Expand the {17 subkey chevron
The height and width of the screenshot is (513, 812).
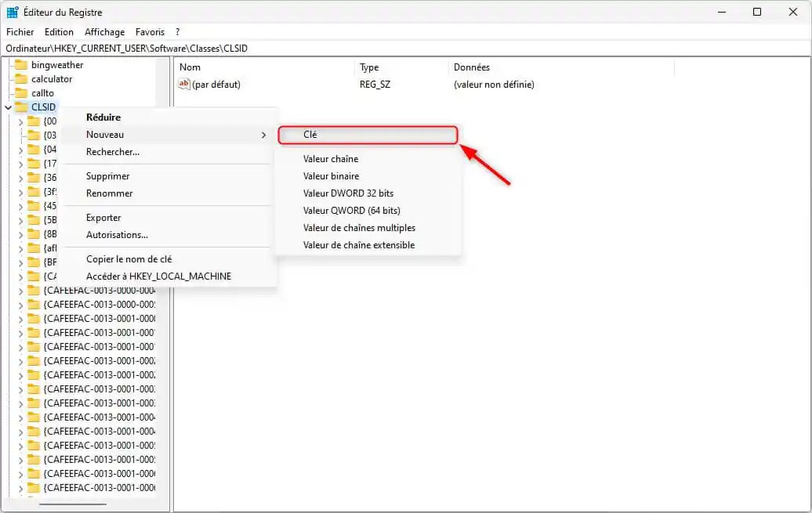pos(20,164)
